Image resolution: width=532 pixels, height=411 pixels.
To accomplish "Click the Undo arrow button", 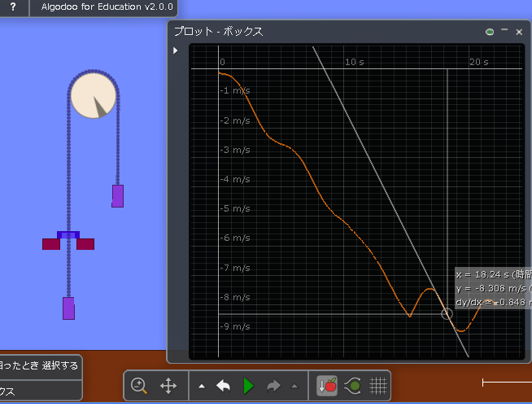I will click(224, 386).
